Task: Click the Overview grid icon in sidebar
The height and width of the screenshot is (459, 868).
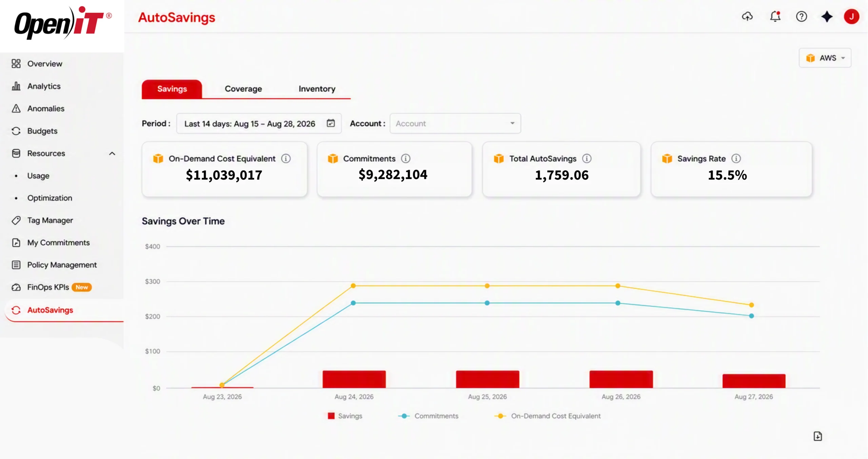Action: tap(16, 63)
